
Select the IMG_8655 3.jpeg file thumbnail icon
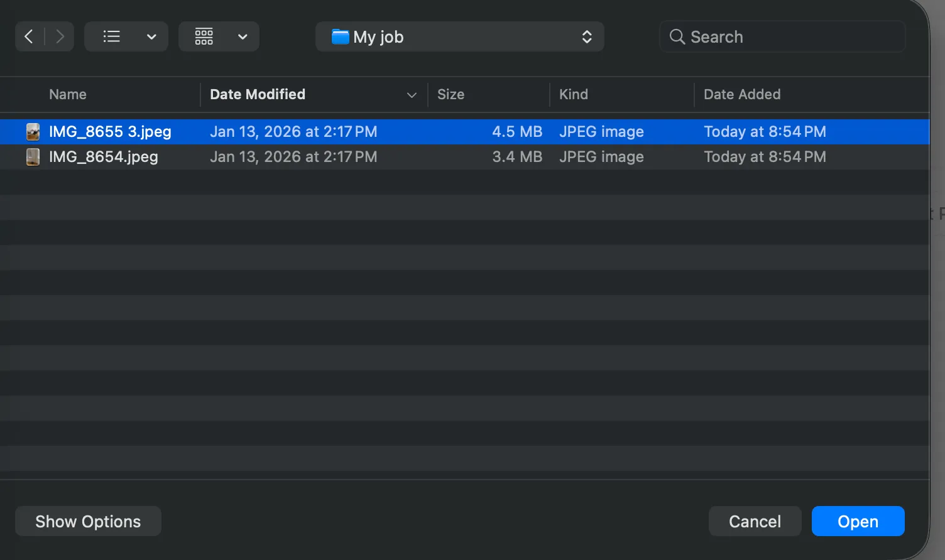[x=33, y=132]
